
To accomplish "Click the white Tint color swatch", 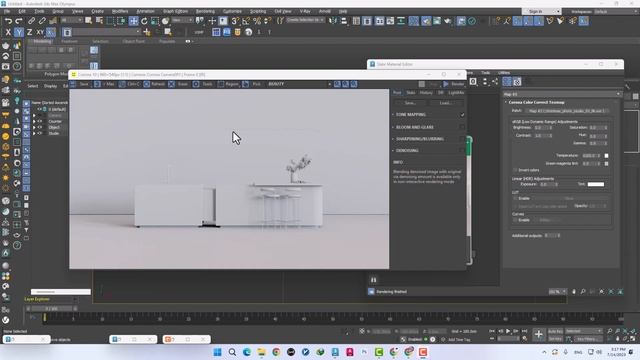I will 596,184.
